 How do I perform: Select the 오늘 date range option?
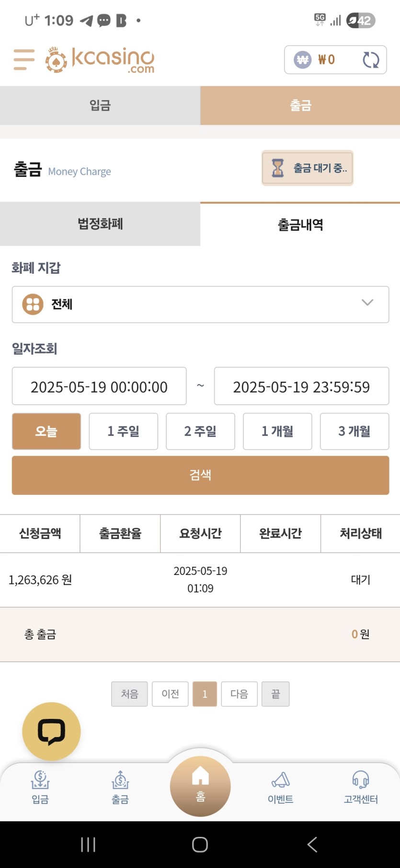[46, 431]
